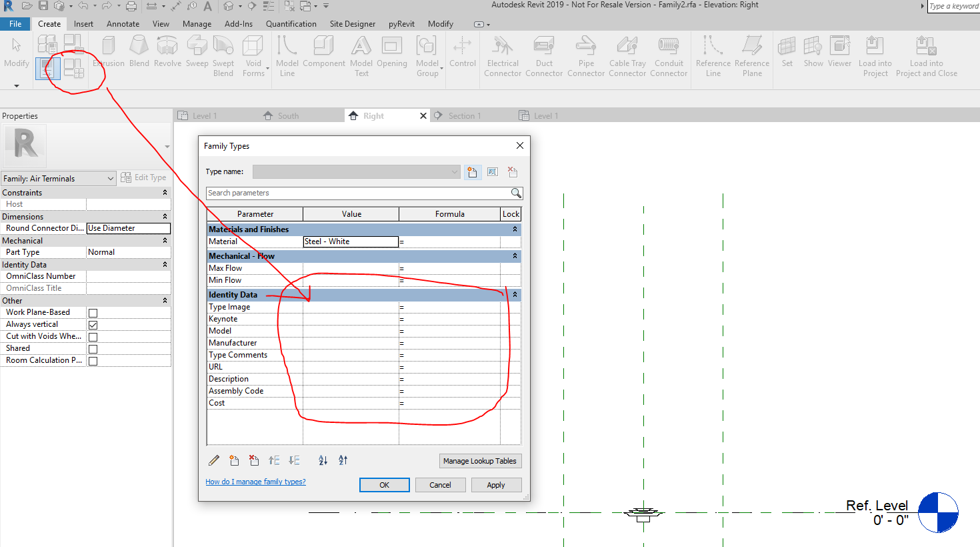980x547 pixels.
Task: Select the Sweep tool
Action: (x=197, y=53)
